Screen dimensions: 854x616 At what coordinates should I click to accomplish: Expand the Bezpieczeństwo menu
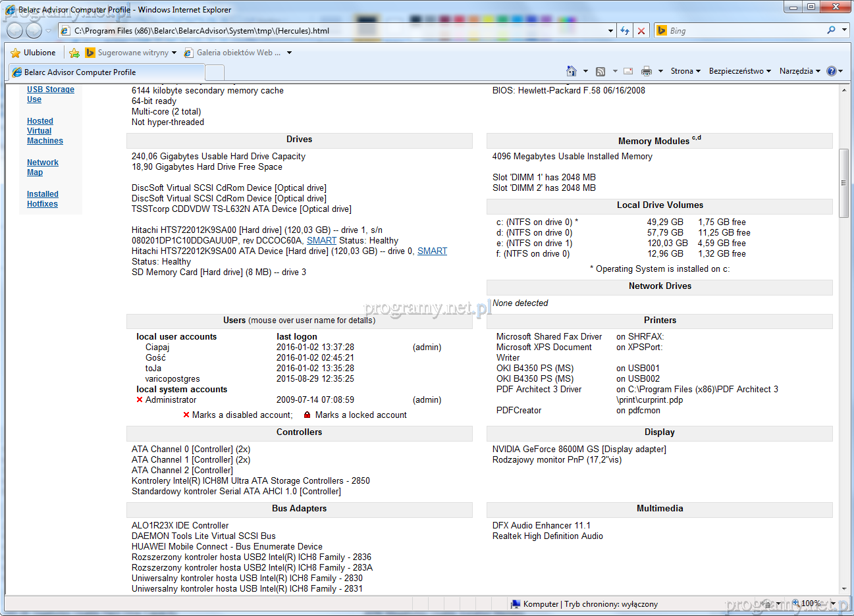(739, 71)
